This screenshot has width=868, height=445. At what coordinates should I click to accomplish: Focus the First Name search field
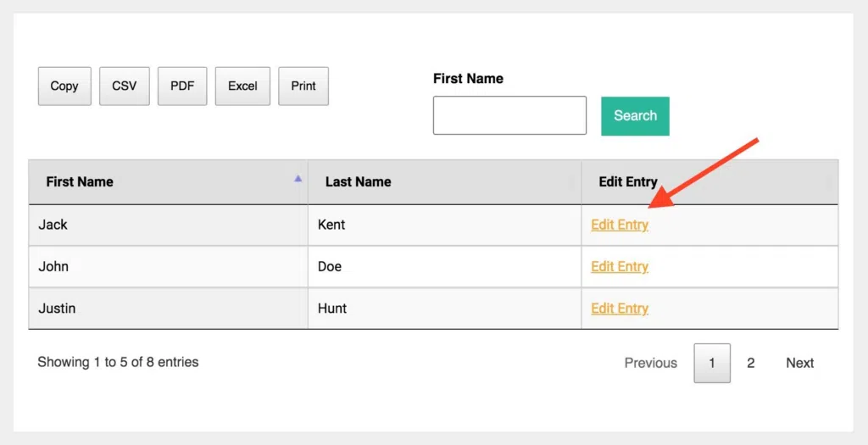(509, 115)
